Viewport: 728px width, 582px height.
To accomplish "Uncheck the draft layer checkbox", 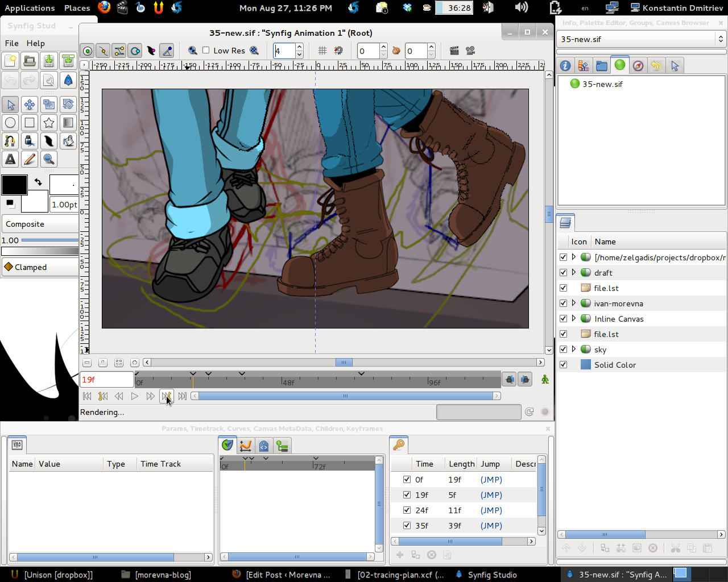I will [563, 272].
